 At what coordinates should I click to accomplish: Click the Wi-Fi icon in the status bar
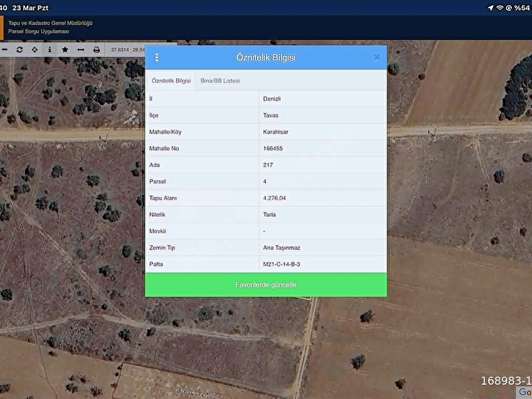(x=500, y=7)
